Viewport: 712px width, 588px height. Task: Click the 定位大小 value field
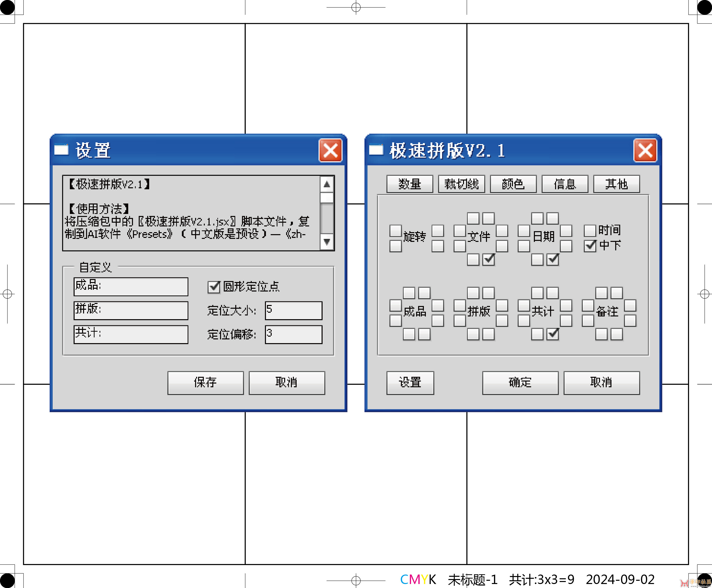click(293, 311)
